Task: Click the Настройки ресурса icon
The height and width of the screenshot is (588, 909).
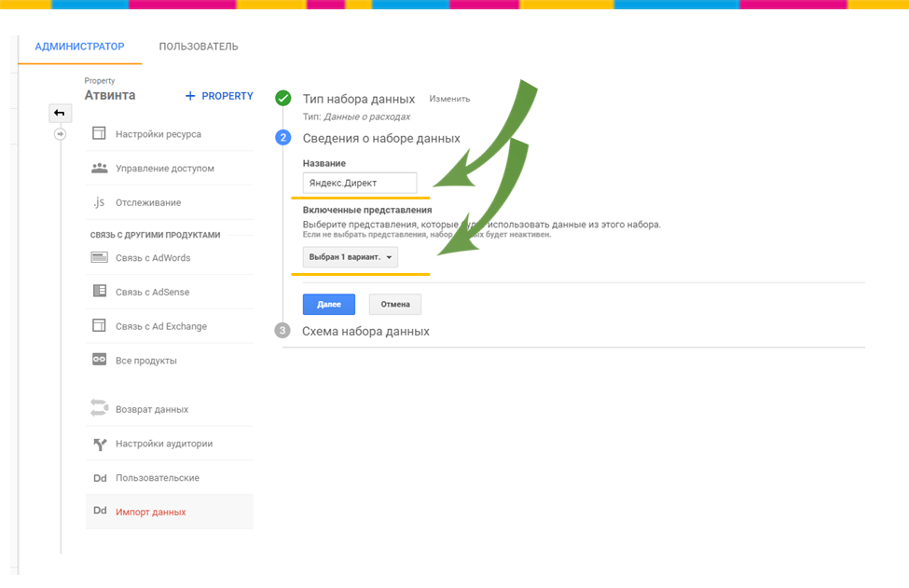Action: (99, 133)
